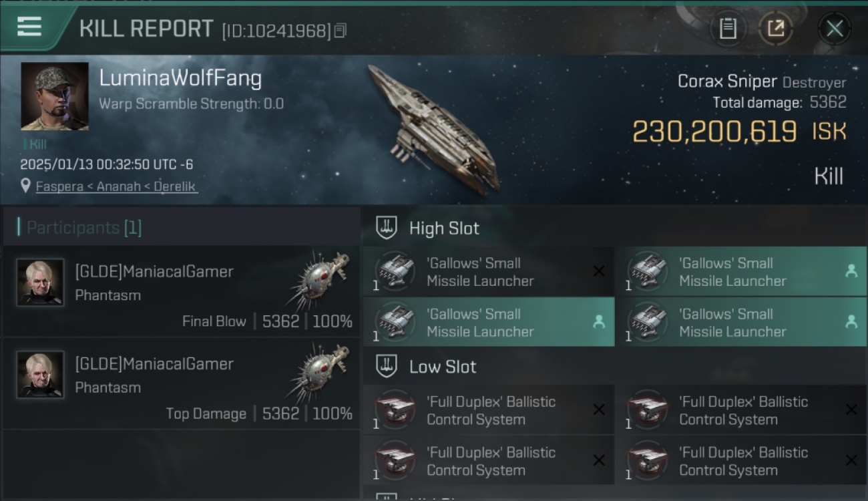Click the Corax Sniper ship image

434,127
